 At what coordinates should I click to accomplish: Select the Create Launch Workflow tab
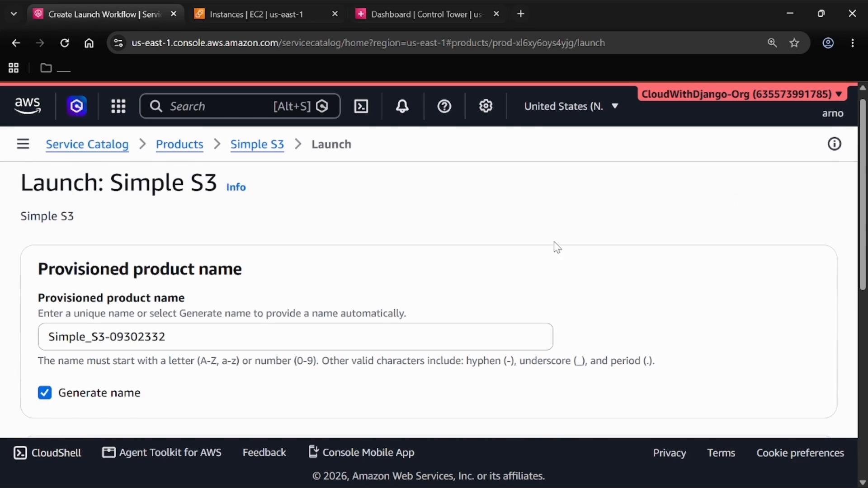click(105, 14)
